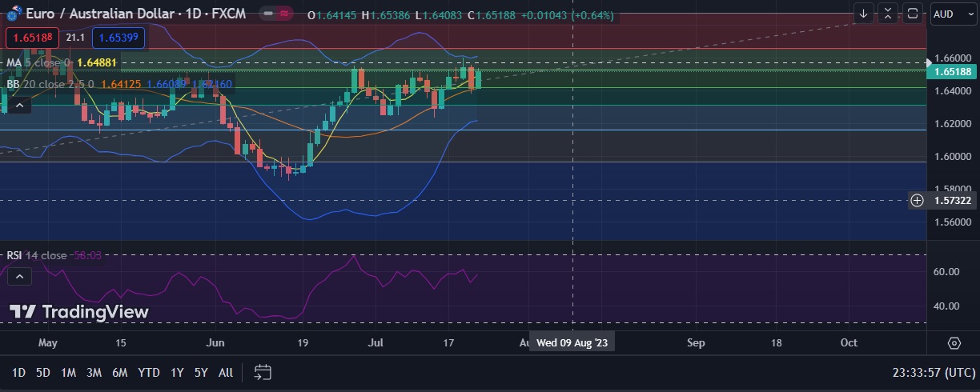Click the BB basis value 1.64125
Image resolution: width=980 pixels, height=392 pixels.
(x=121, y=83)
